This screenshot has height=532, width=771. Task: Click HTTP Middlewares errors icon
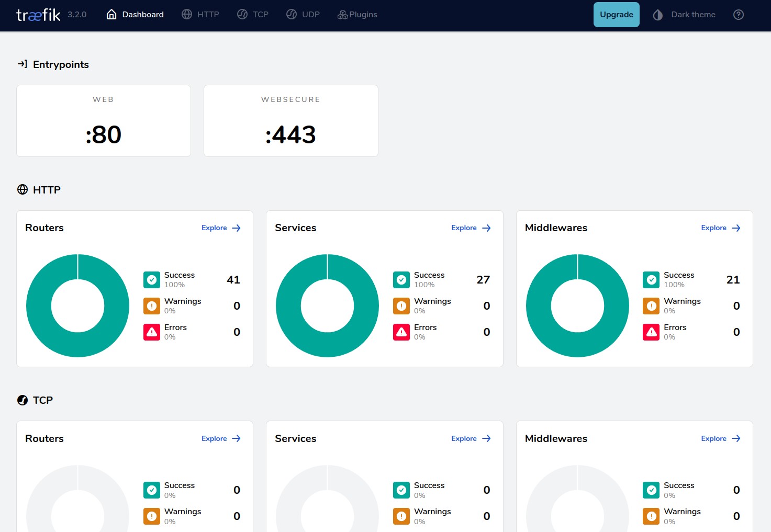coord(651,332)
